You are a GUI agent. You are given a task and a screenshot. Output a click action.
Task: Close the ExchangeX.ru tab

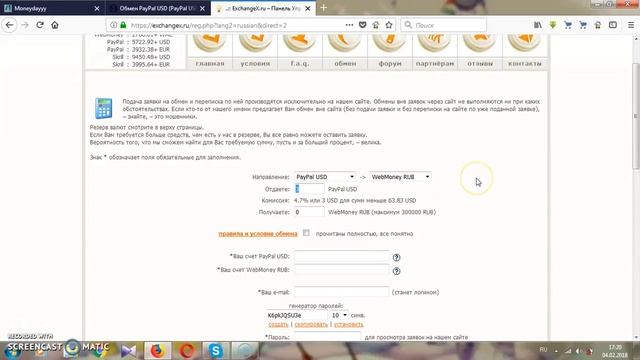click(307, 8)
